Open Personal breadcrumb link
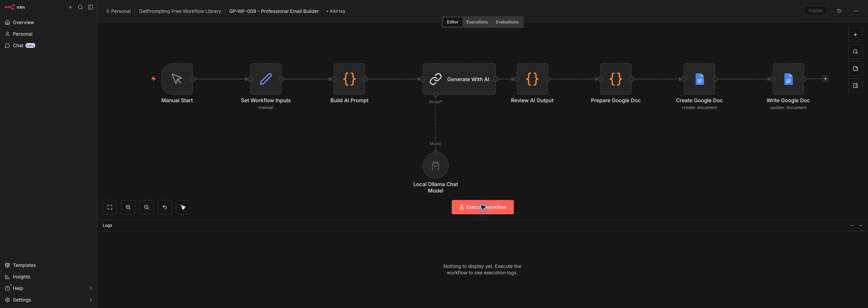 tap(118, 11)
